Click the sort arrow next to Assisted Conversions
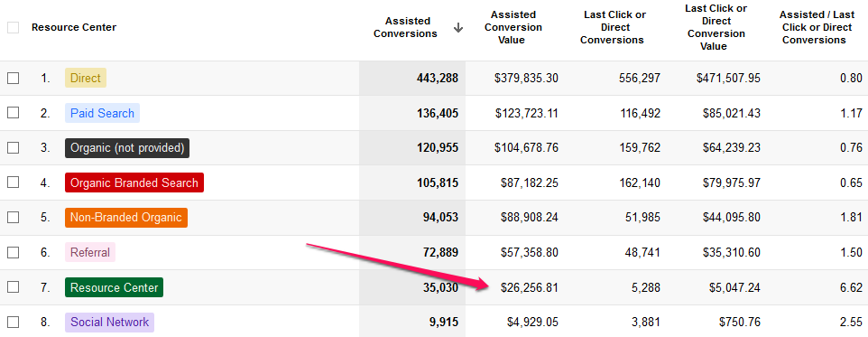868x337 pixels. 457,28
